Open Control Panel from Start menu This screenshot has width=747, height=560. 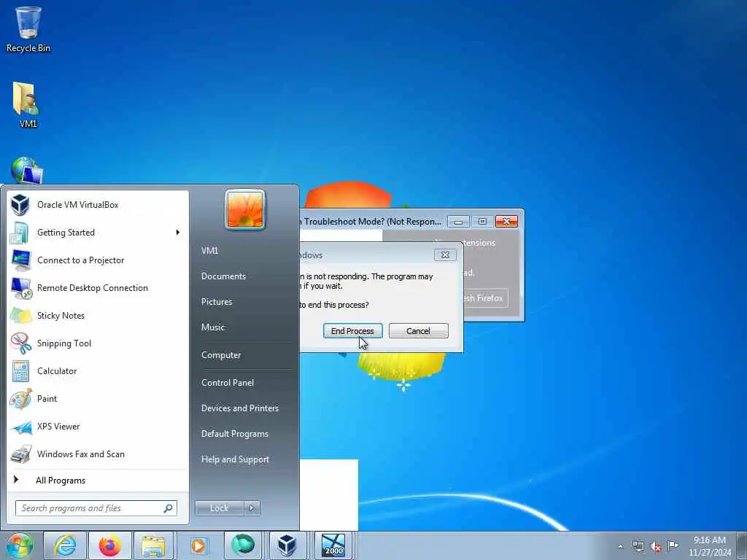pos(228,383)
